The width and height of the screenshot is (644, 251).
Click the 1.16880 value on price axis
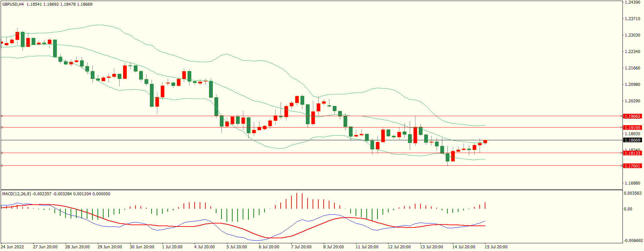pos(632,183)
